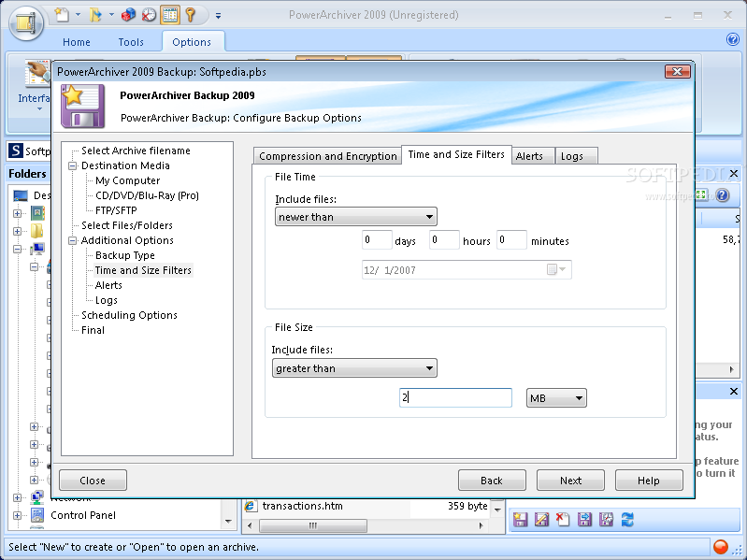The image size is (747, 560).
Task: Expand the Network node in Folders pane
Action: coord(17,497)
